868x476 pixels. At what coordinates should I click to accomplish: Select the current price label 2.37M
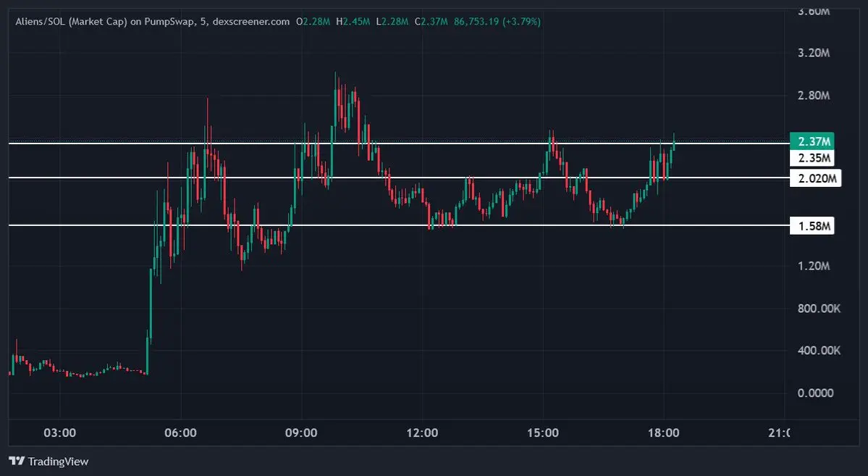pyautogui.click(x=812, y=141)
